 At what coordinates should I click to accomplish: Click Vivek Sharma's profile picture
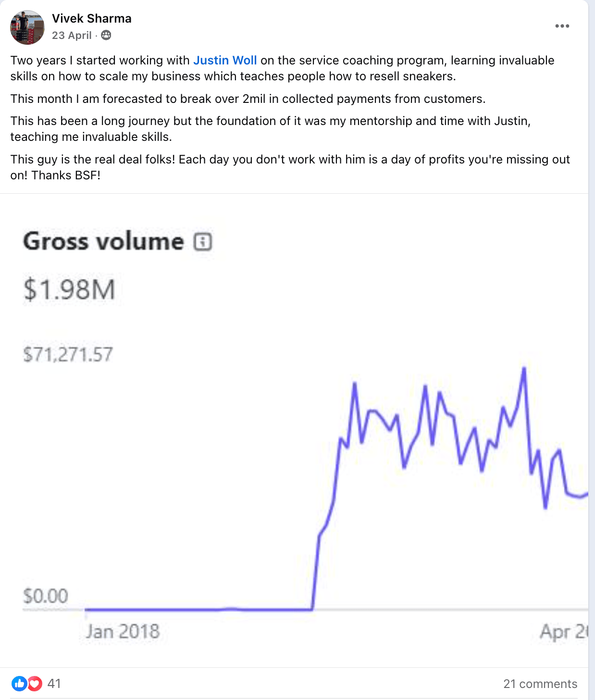[x=27, y=27]
